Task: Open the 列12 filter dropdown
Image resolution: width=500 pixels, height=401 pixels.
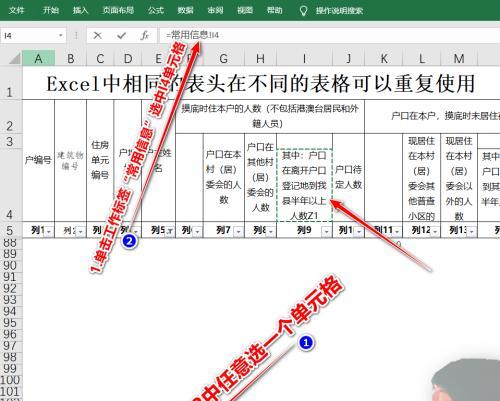Action: (x=434, y=231)
